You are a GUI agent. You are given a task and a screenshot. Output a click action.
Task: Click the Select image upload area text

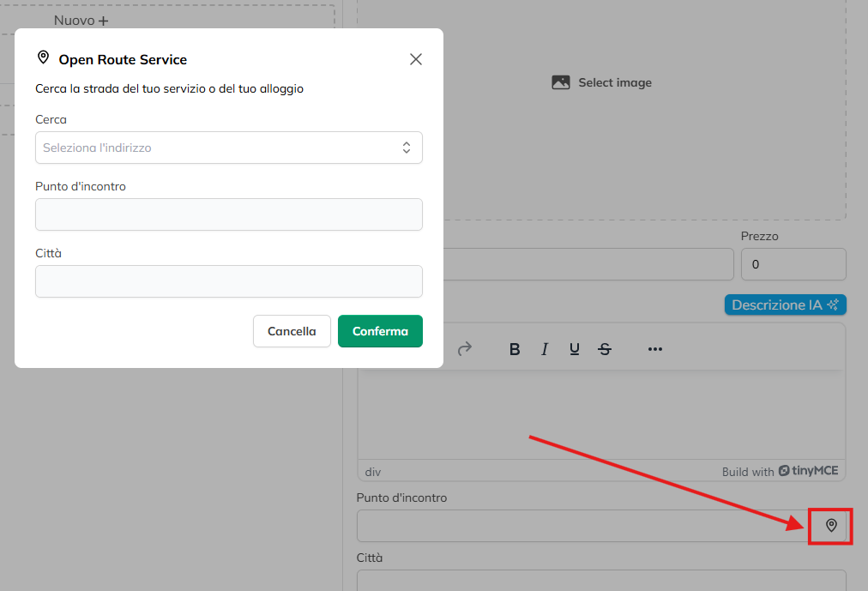(x=615, y=83)
